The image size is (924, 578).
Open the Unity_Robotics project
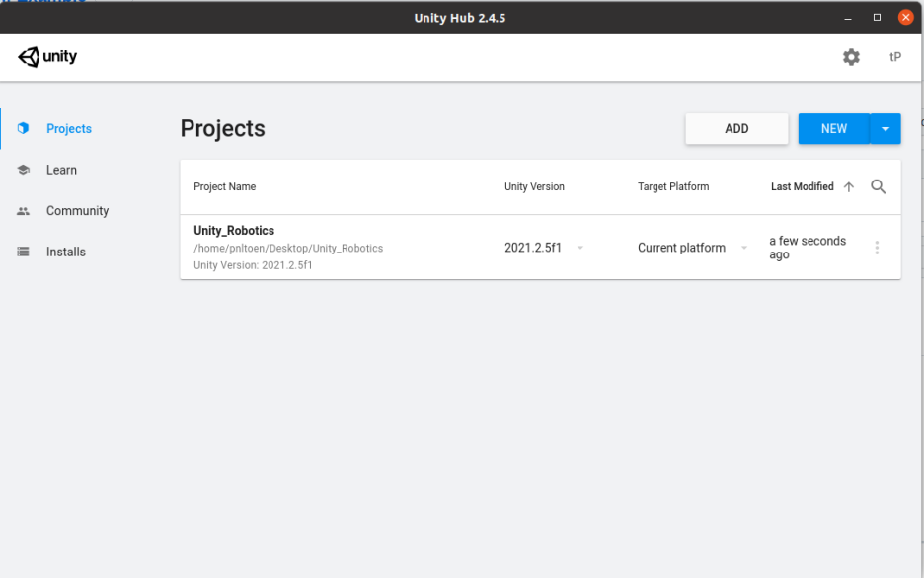(234, 230)
